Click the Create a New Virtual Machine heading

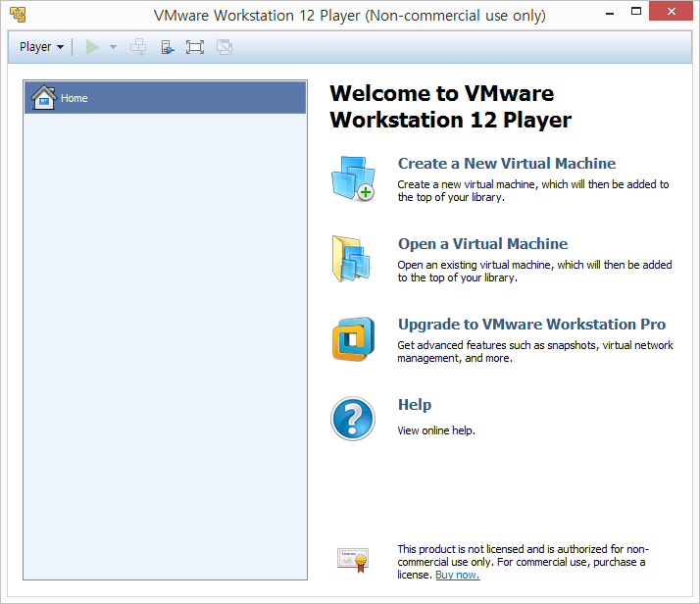[506, 164]
